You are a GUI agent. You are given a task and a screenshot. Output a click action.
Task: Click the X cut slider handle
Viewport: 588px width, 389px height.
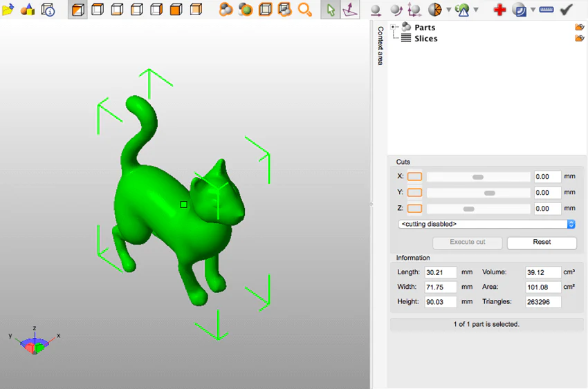coord(478,177)
